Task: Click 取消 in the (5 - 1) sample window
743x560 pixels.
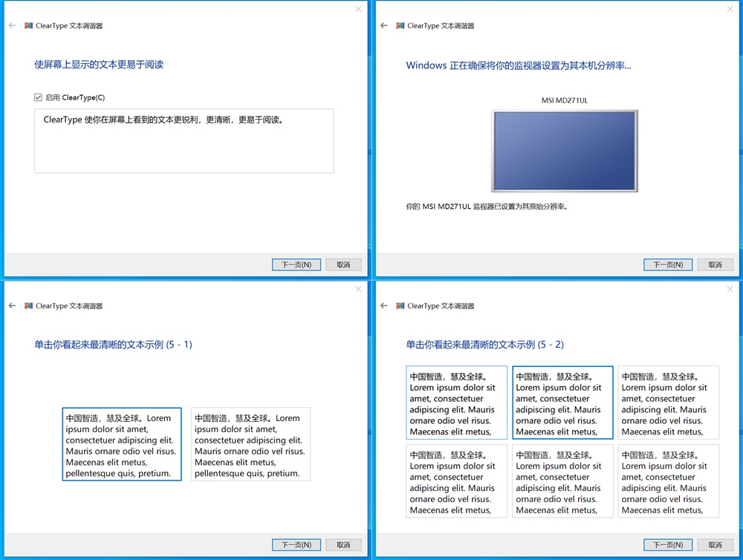Action: click(343, 545)
